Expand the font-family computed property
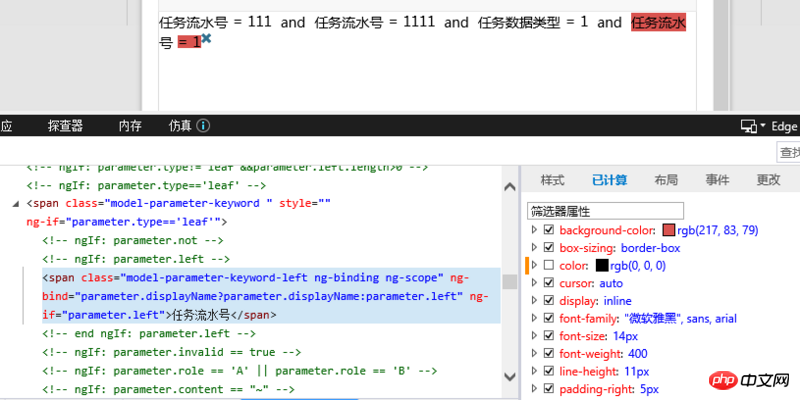The width and height of the screenshot is (800, 400). pyautogui.click(x=534, y=319)
